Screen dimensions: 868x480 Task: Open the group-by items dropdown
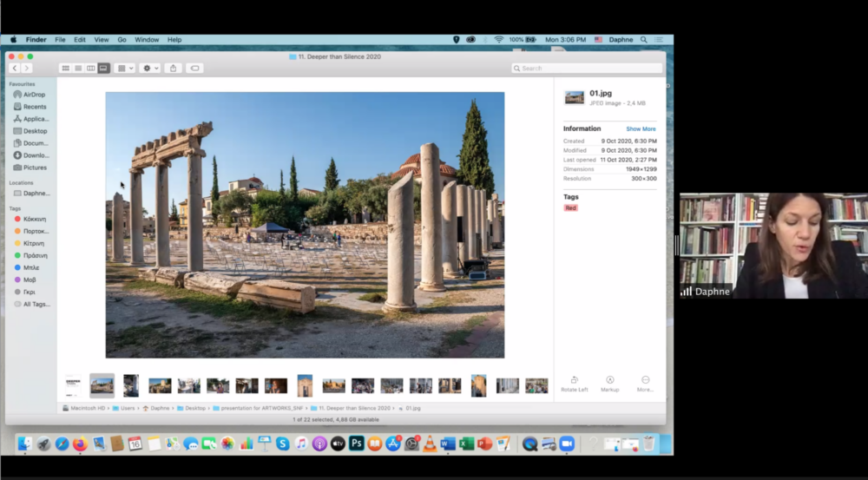coord(126,68)
